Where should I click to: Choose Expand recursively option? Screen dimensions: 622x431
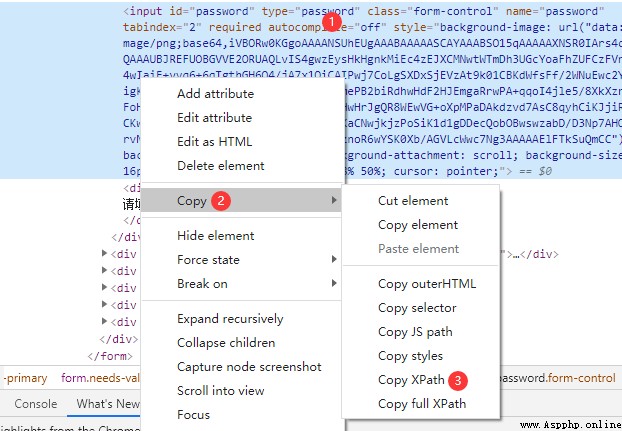(230, 319)
